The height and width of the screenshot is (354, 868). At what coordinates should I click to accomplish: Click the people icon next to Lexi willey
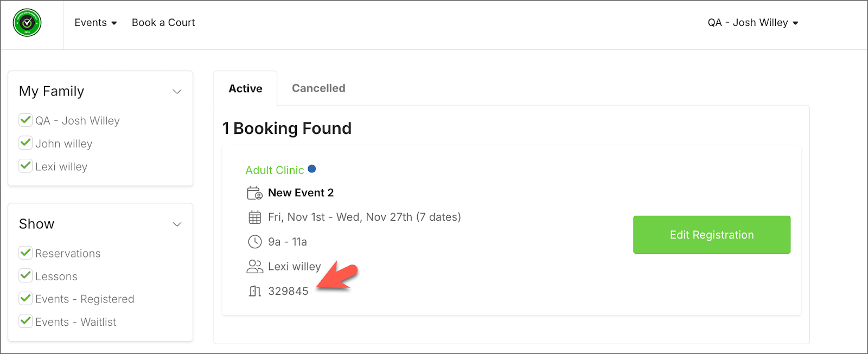click(254, 266)
